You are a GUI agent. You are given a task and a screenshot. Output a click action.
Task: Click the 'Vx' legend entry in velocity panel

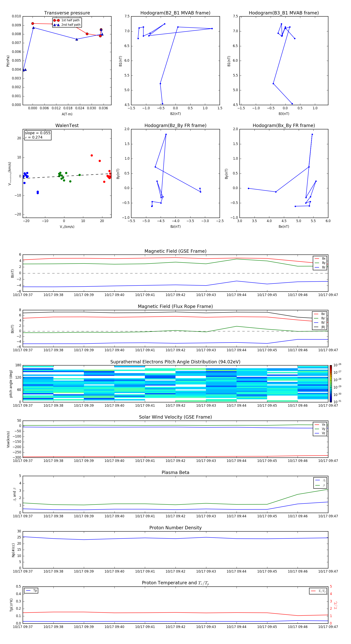(320, 424)
